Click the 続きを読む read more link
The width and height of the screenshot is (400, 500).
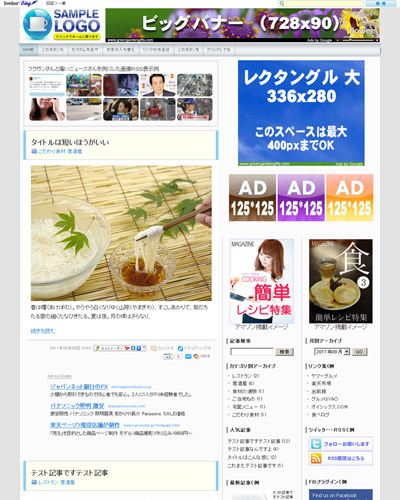(43, 331)
